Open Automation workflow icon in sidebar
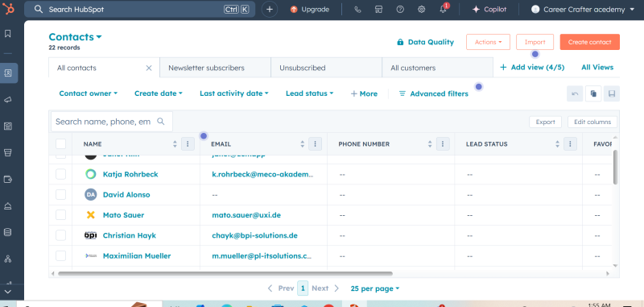 (x=8, y=259)
